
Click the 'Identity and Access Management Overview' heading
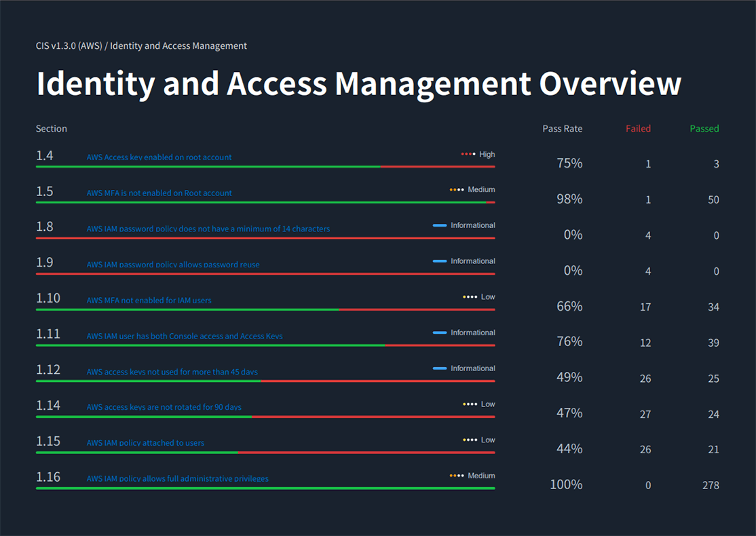coord(359,84)
